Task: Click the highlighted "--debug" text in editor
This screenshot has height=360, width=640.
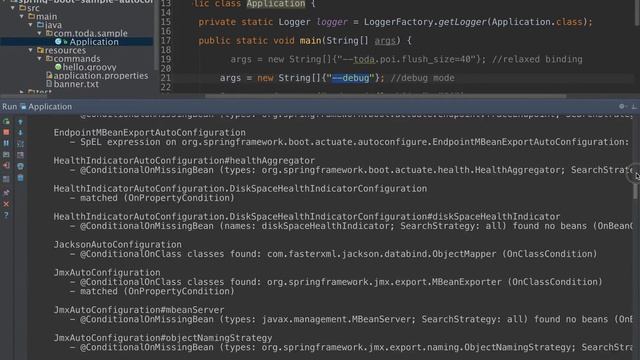Action: click(x=351, y=78)
